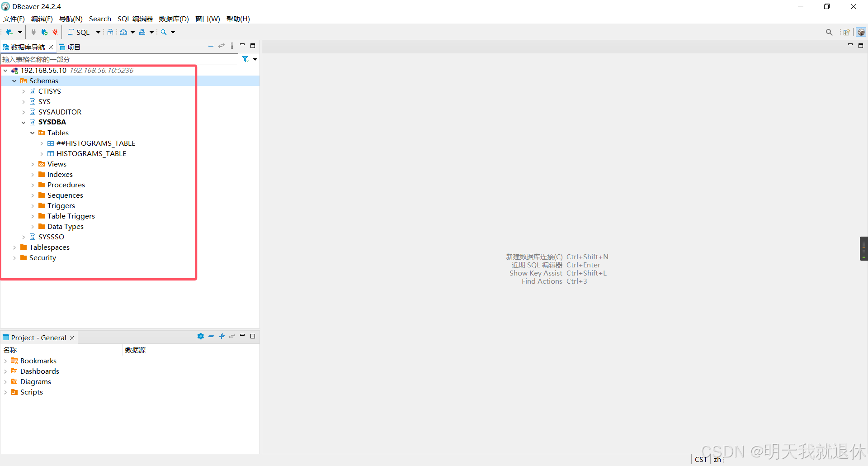Click the new database connection plug icon

click(9, 32)
